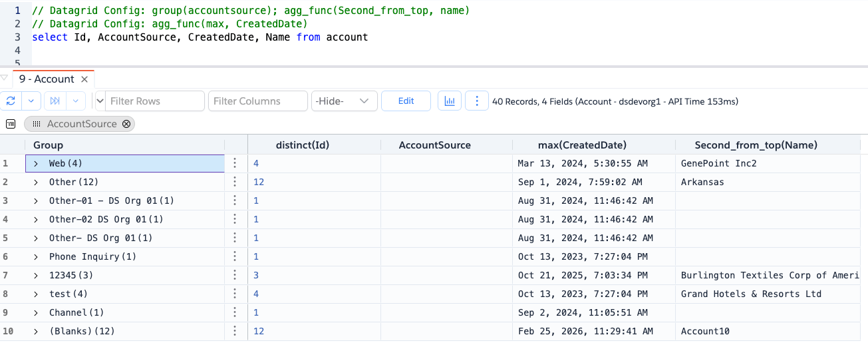Expand the Other (12) group row
868x353 pixels.
pos(36,182)
